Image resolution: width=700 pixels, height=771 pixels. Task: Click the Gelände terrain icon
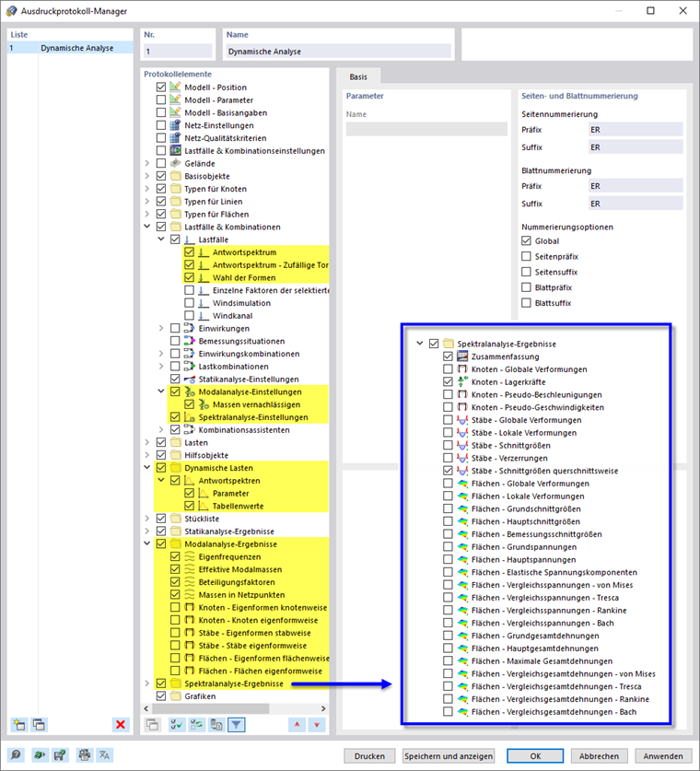click(176, 163)
